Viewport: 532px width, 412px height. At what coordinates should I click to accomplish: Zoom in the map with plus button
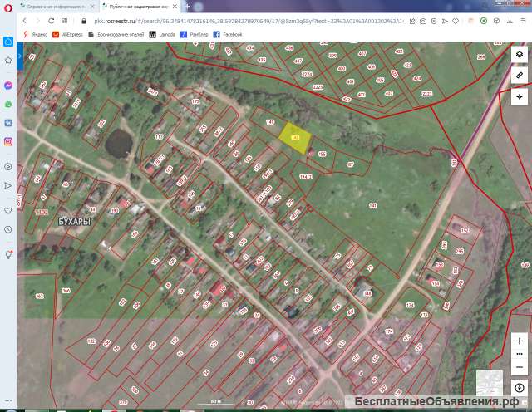click(519, 341)
